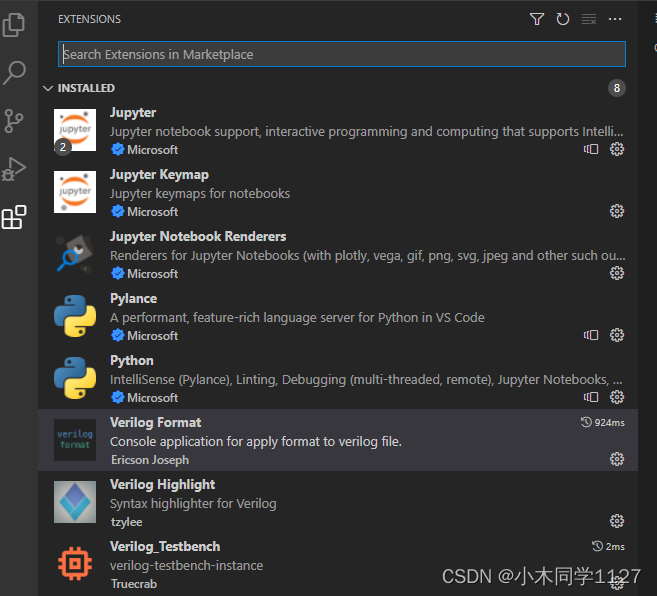Click the 924ms activation time of Verilog Format
Viewport: 657px width, 596px height.
tap(603, 422)
